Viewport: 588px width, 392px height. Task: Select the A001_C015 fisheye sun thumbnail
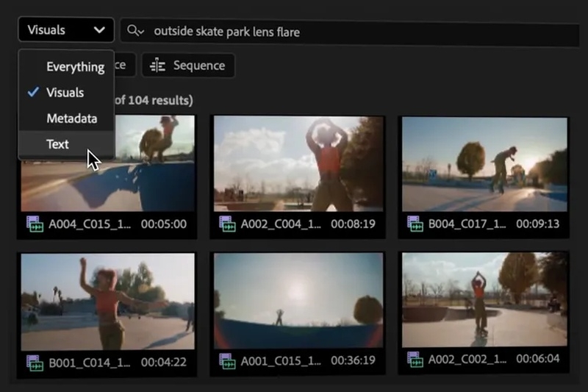[x=298, y=301]
